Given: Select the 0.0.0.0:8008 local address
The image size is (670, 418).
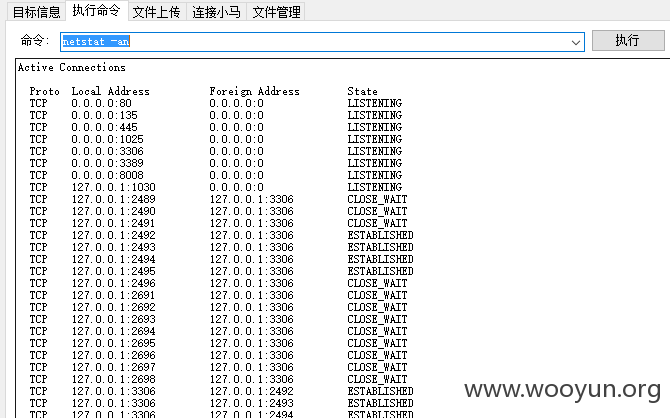Looking at the screenshot, I should (x=107, y=175).
